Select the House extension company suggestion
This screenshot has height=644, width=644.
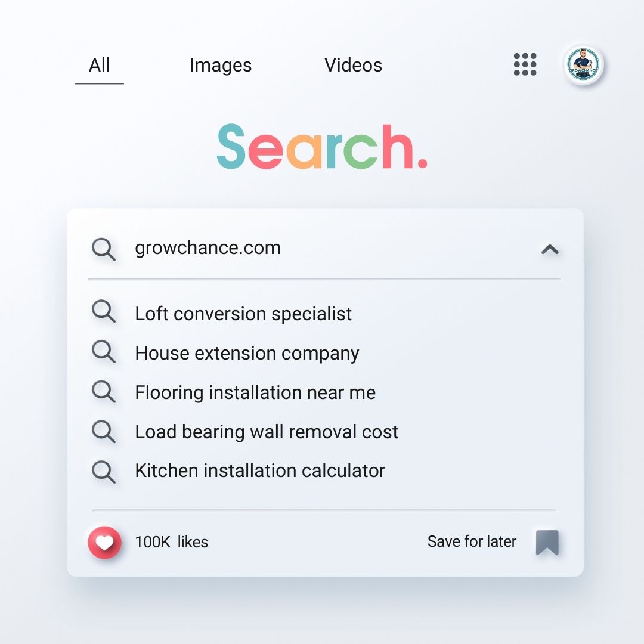[x=247, y=352]
